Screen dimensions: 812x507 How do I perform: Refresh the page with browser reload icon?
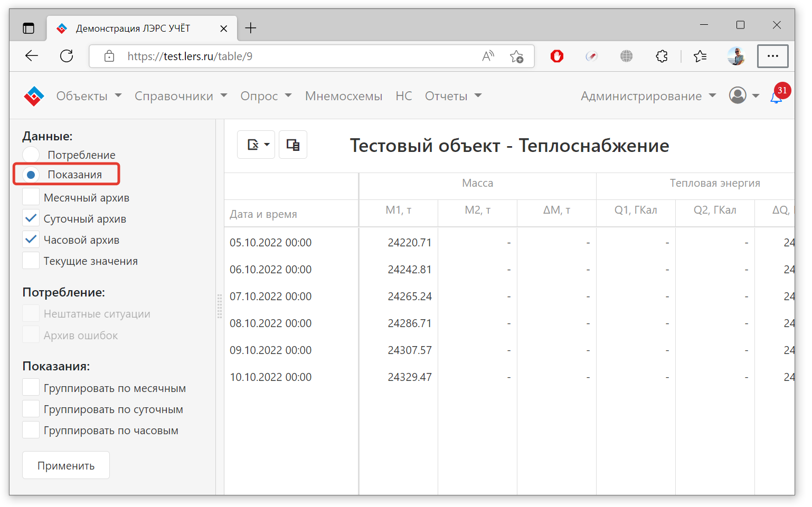(x=67, y=56)
